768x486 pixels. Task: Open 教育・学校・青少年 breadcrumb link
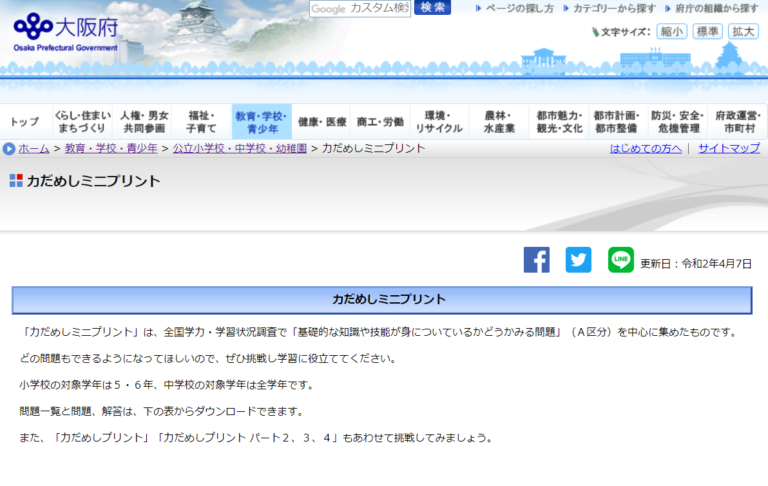click(111, 148)
